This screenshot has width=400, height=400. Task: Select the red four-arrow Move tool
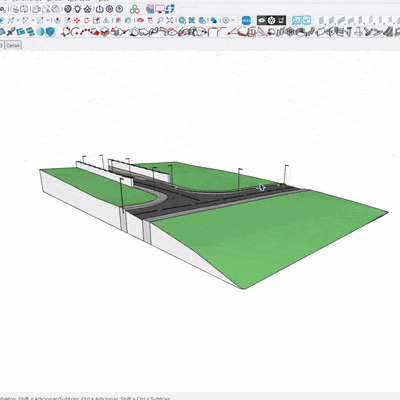pos(77,21)
